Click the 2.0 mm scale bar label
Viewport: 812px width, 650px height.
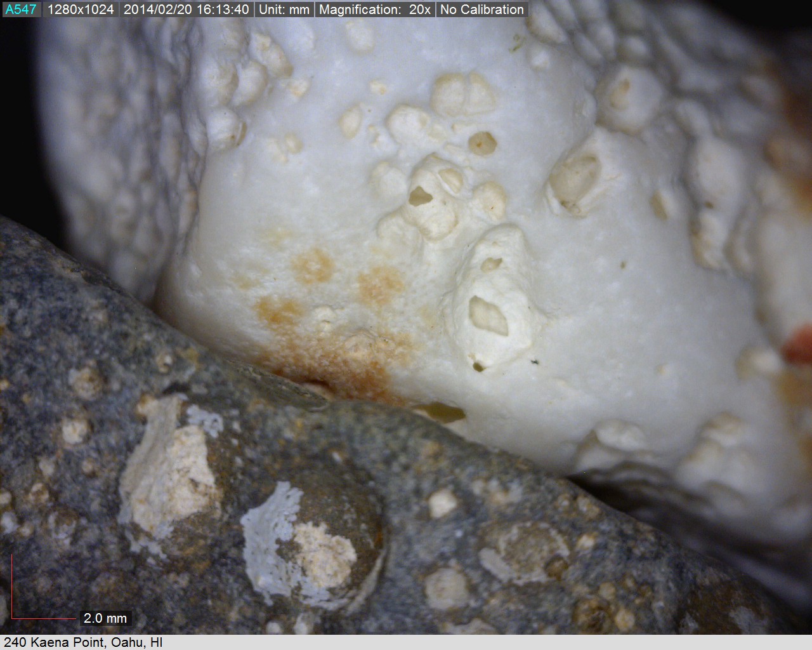pos(105,618)
